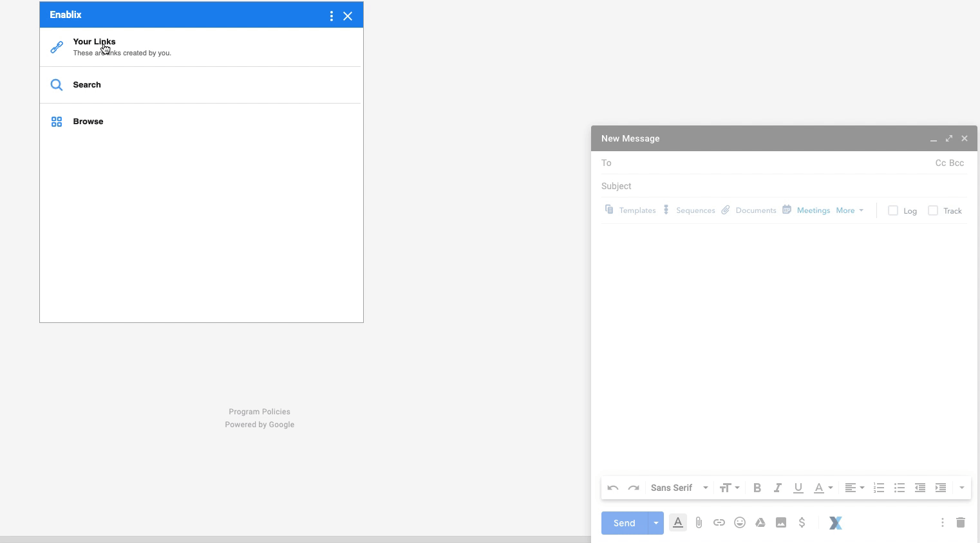Insert emoji

(740, 523)
